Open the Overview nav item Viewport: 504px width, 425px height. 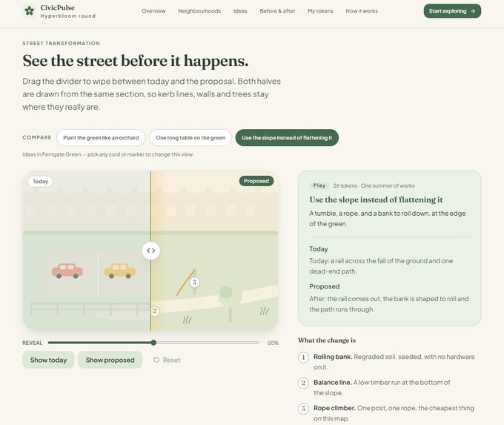tap(153, 11)
